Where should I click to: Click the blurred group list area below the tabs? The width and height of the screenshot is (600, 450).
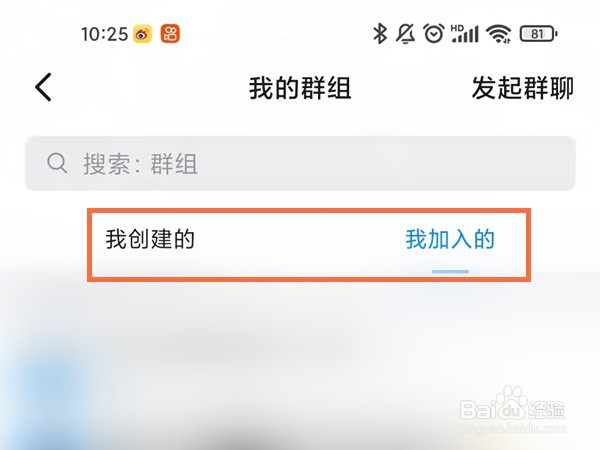pyautogui.click(x=300, y=366)
